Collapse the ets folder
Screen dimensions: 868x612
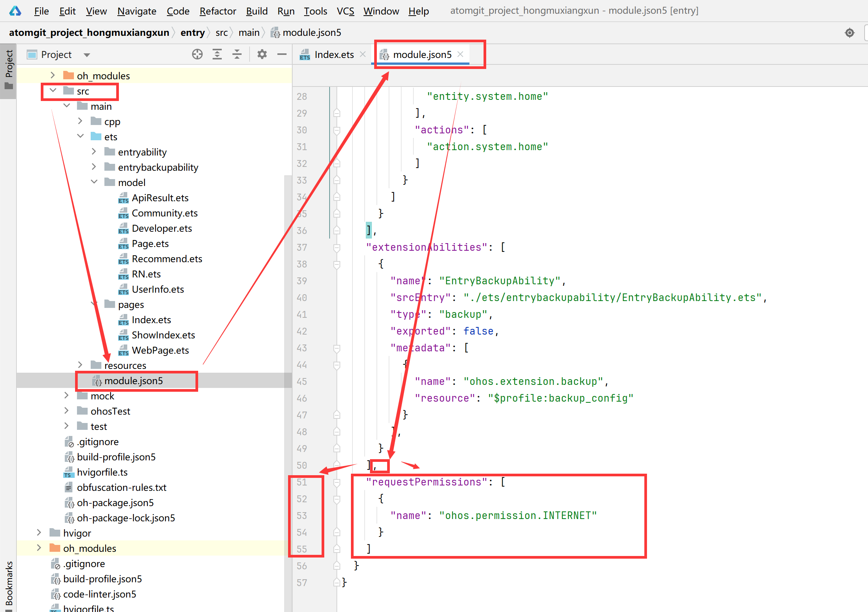click(80, 136)
